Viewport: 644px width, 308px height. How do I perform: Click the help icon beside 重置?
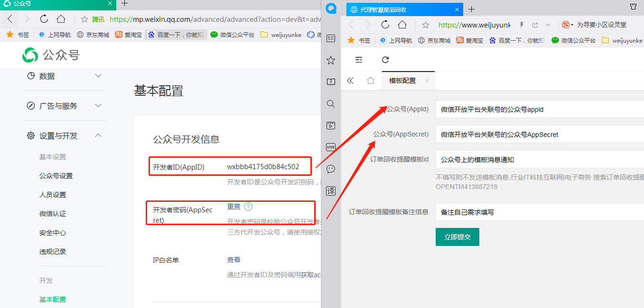point(248,207)
